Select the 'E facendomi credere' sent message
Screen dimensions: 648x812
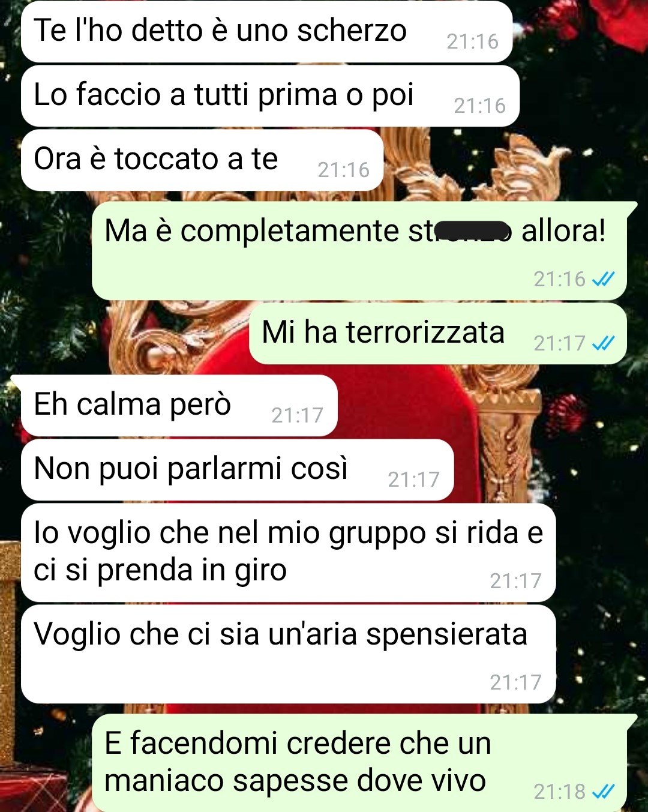359,763
